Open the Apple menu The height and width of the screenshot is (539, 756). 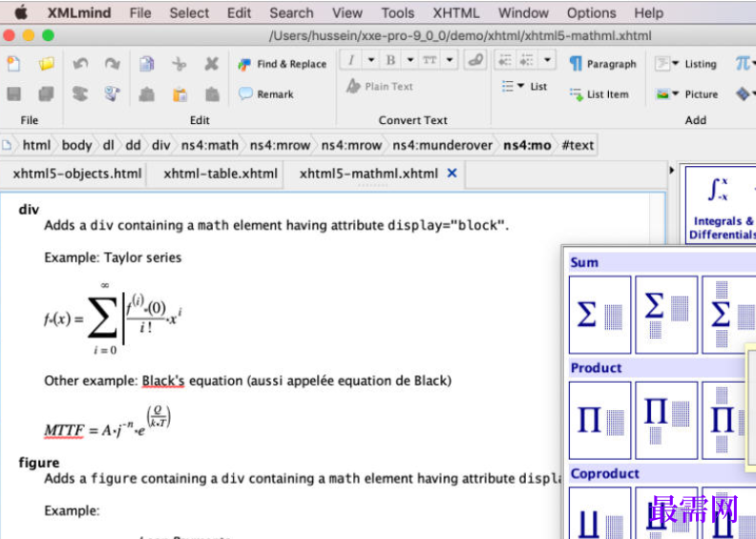coord(21,12)
